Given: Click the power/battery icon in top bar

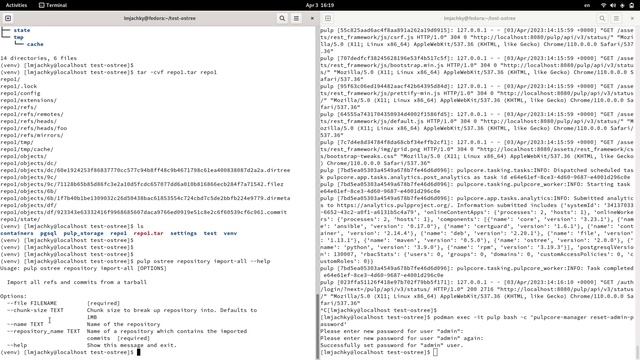Looking at the screenshot, I should point(631,5).
